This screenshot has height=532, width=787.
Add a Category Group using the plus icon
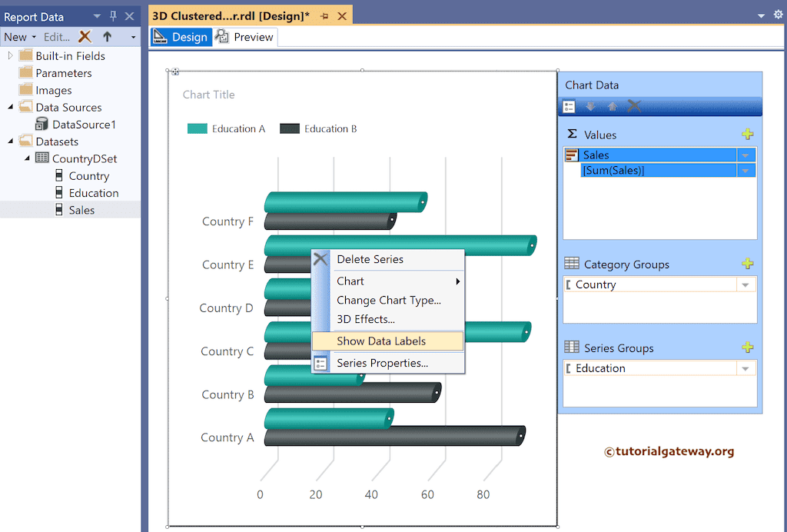pos(748,264)
